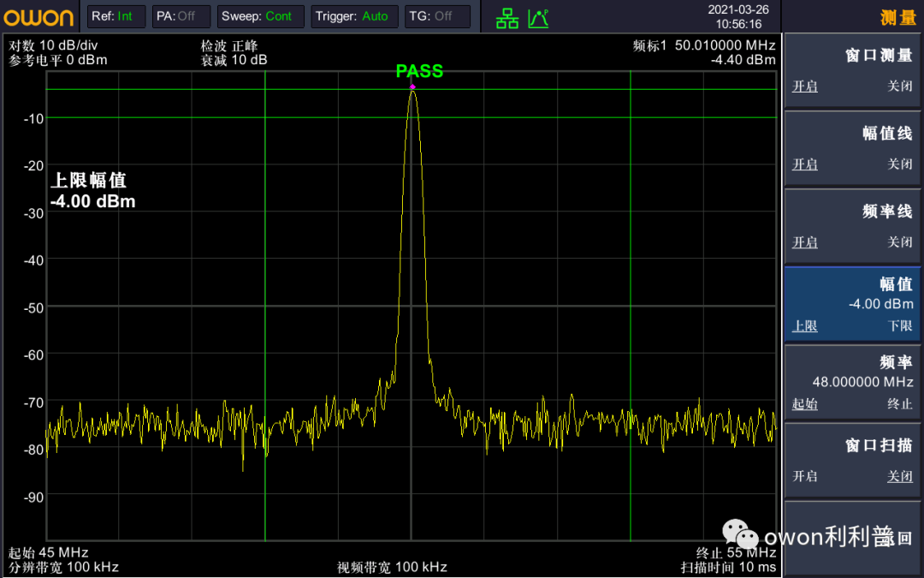Select the pink marker diamond on peak

412,86
